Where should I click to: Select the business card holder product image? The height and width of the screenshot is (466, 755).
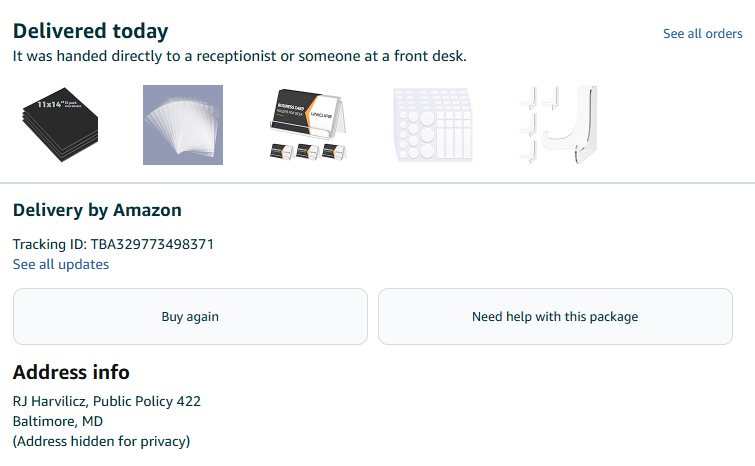point(309,125)
